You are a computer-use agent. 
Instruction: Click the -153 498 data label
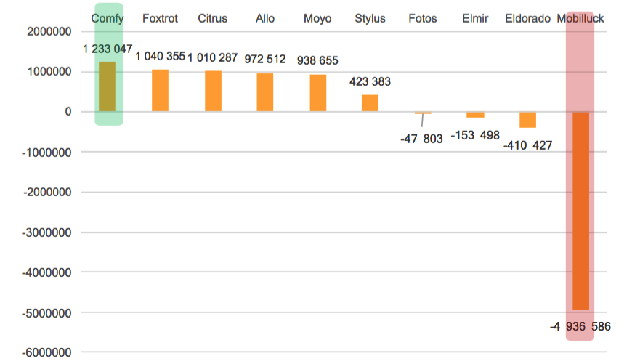point(475,136)
